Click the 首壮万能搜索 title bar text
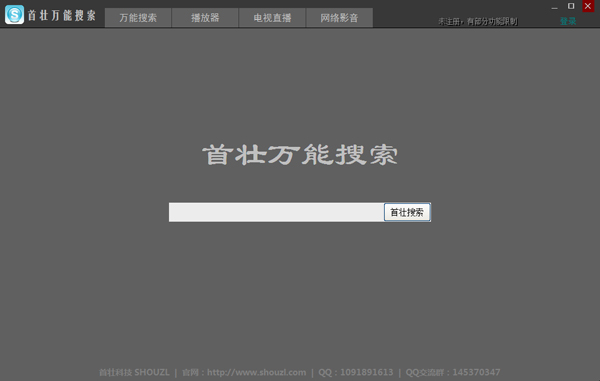 tap(62, 16)
